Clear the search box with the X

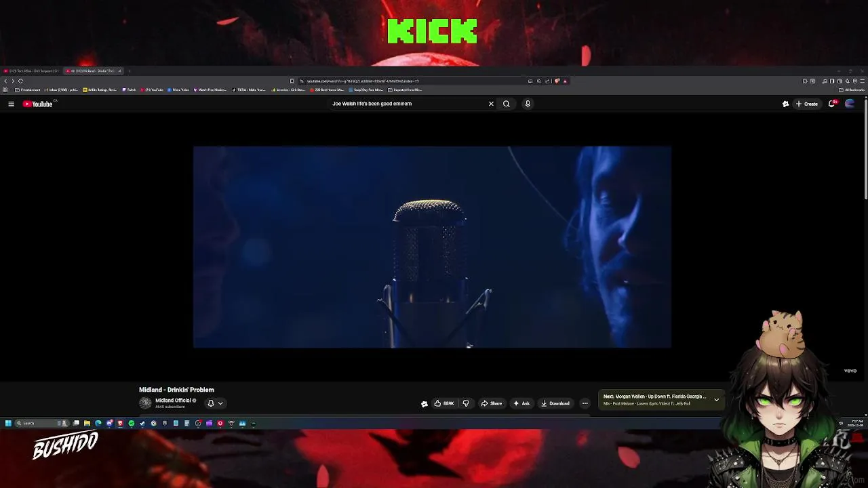pyautogui.click(x=491, y=104)
